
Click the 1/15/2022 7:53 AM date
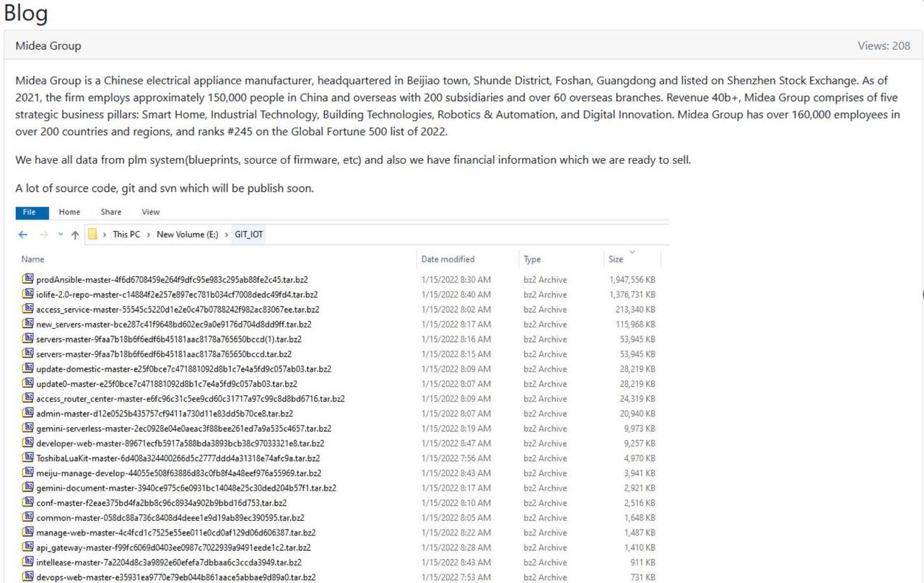(456, 577)
